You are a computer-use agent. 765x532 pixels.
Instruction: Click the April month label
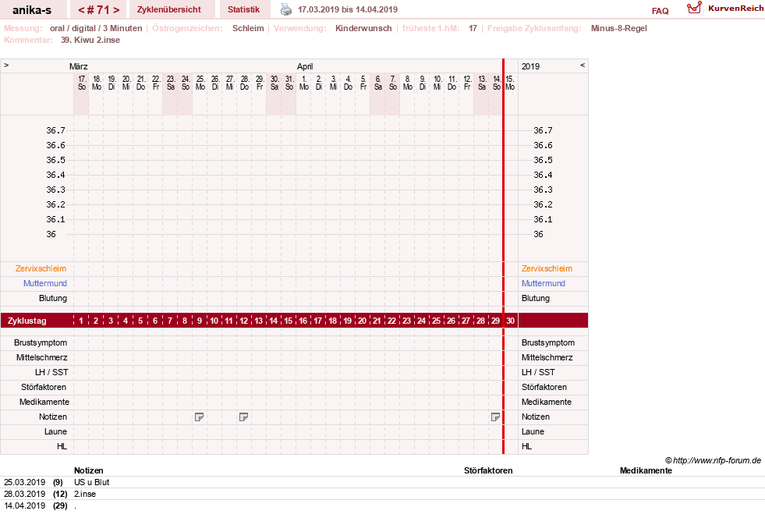pyautogui.click(x=305, y=66)
